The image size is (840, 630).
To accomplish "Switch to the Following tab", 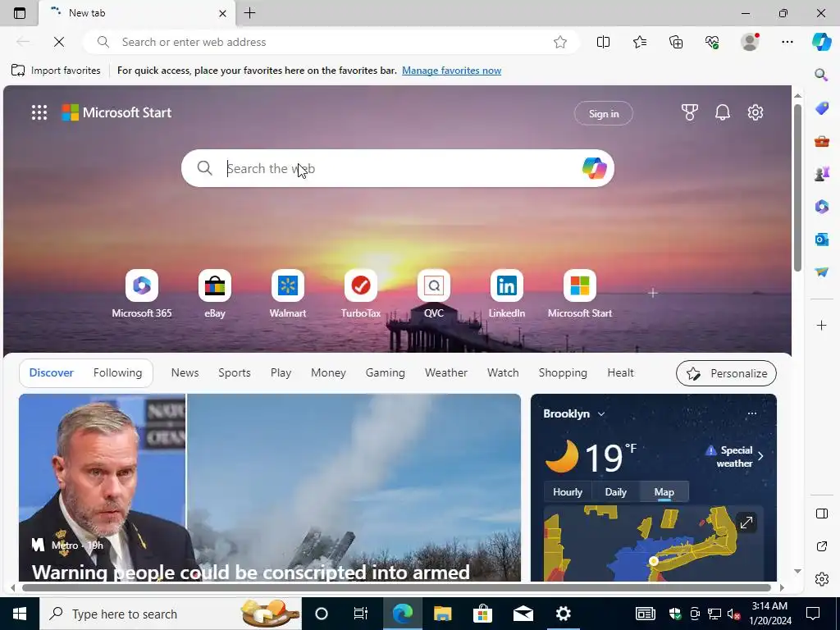I will (x=118, y=373).
